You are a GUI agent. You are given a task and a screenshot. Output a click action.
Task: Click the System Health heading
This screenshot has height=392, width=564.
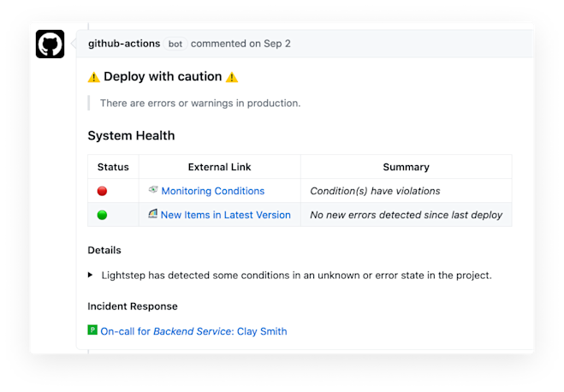pos(131,135)
